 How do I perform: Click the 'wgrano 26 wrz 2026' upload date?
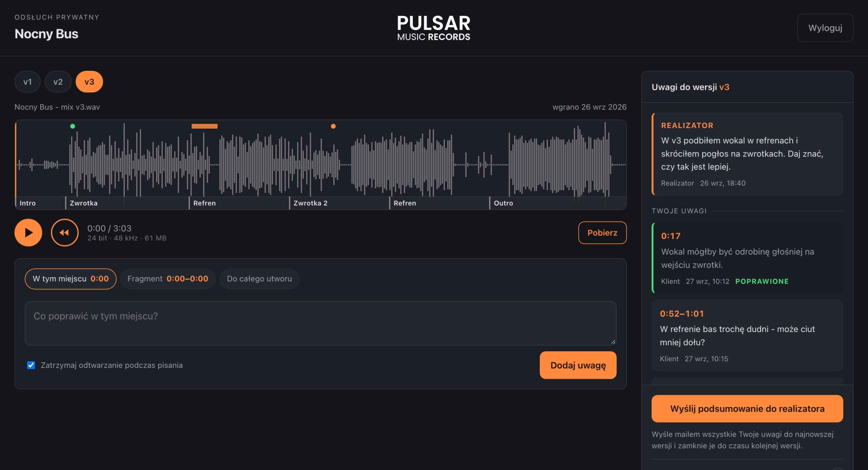(589, 107)
